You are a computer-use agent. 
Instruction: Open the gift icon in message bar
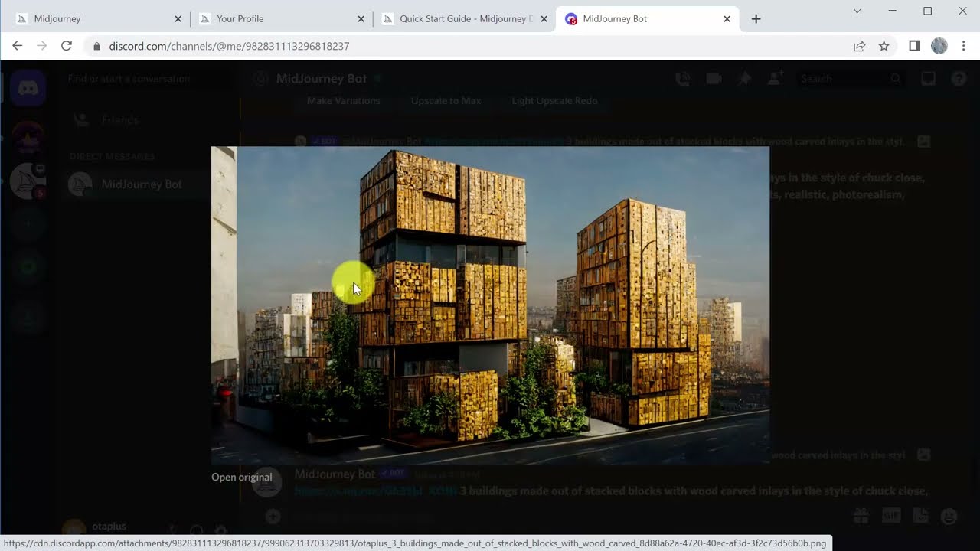(x=861, y=516)
